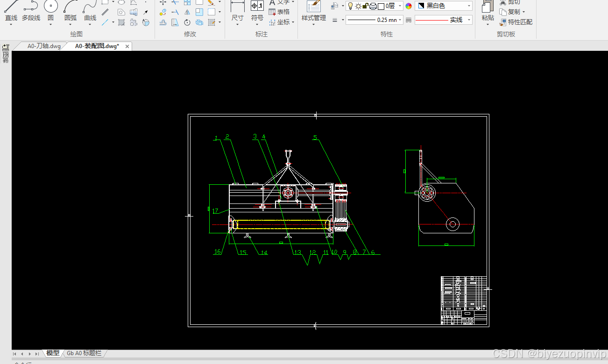Screen dimensions: 608x364
Task: Toggle the layer lock padlock icon
Action: point(366,6)
